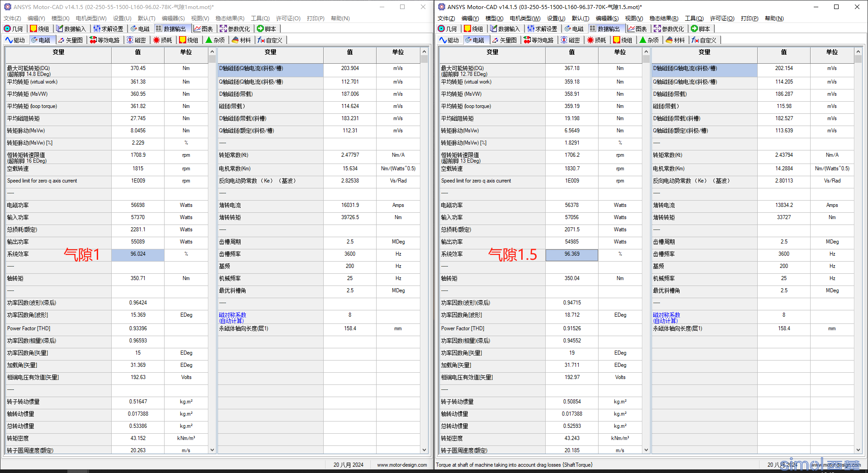
Task: Select 数据输入 tab in left window
Action: pos(71,28)
